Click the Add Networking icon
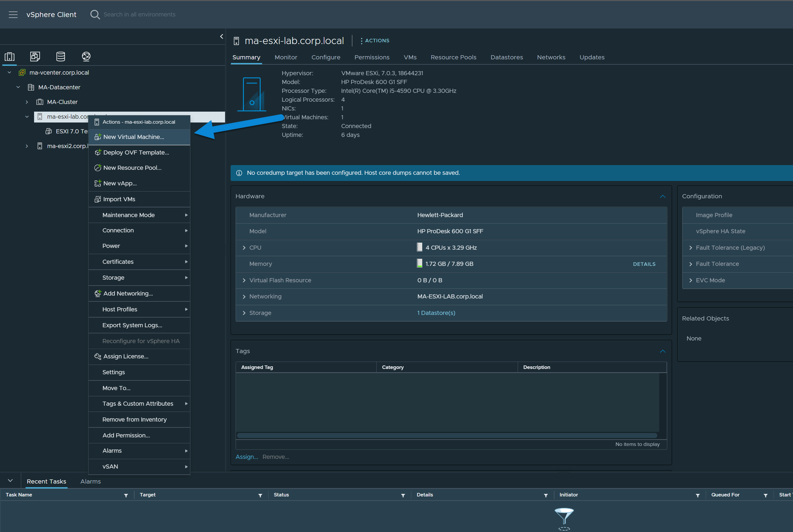Viewport: 793px width, 532px height. tap(98, 293)
